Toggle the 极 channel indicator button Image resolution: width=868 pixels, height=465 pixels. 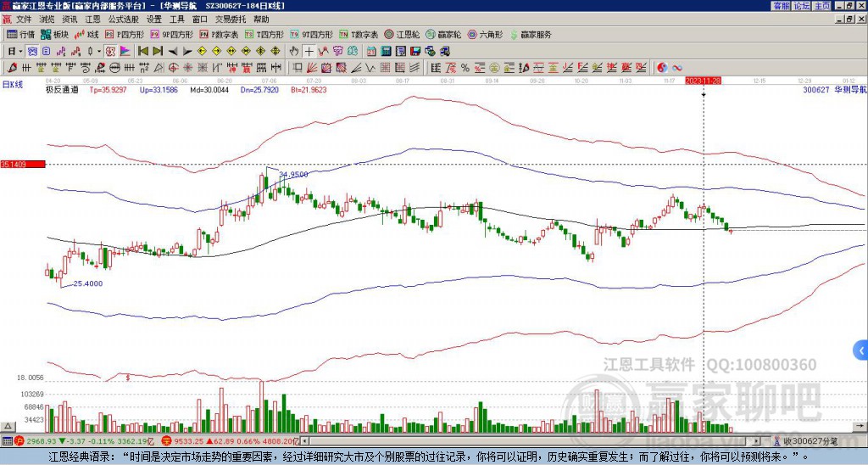click(x=110, y=51)
